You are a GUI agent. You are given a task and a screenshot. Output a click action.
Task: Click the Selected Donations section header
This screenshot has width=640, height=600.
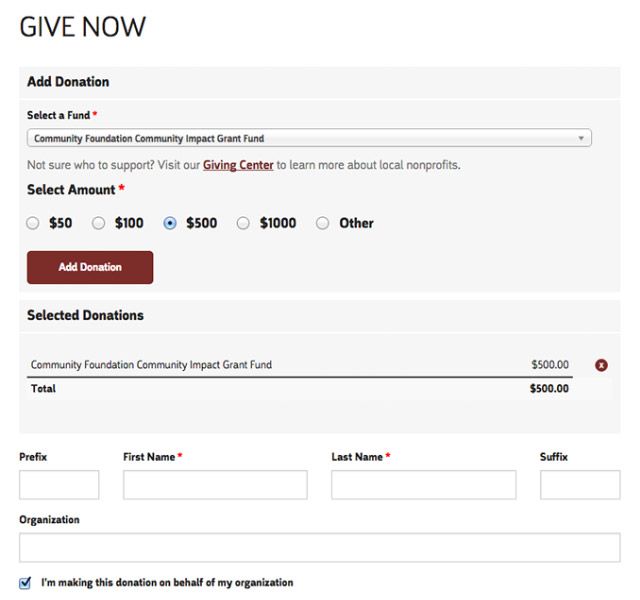86,315
